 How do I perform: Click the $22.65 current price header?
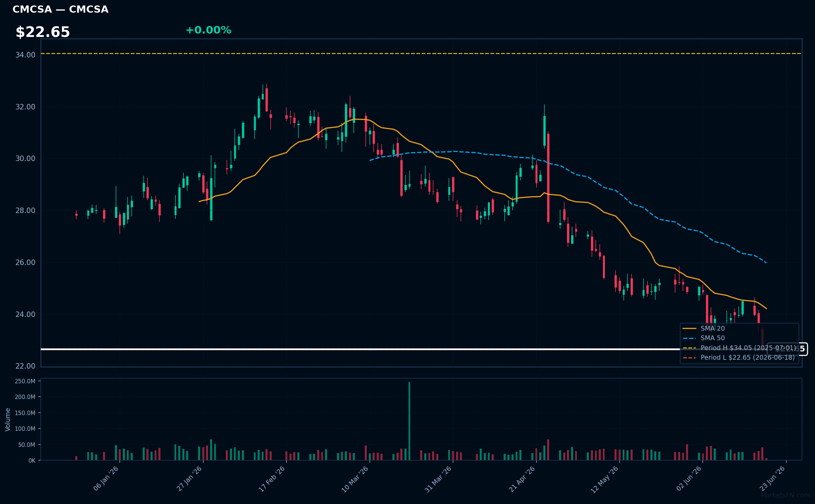click(43, 32)
